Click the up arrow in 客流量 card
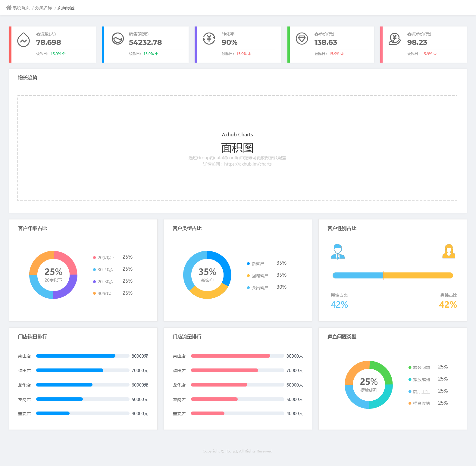This screenshot has height=466, width=476. [x=64, y=54]
